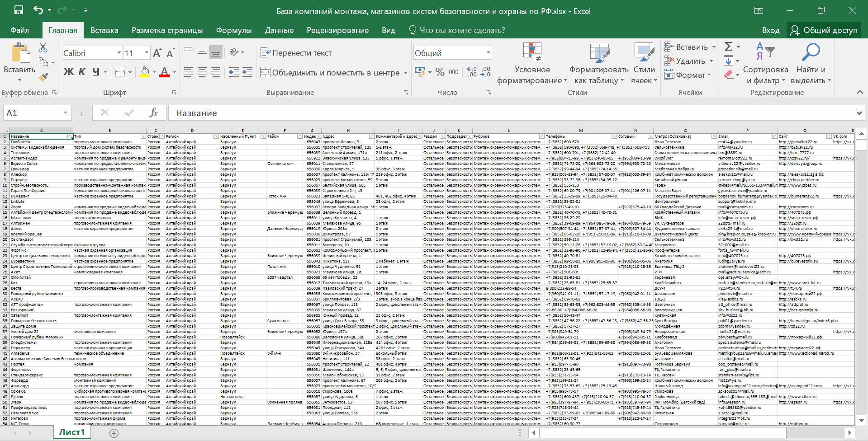This screenshot has width=868, height=441.
Task: Increase font size with large A icon
Action: tap(157, 53)
